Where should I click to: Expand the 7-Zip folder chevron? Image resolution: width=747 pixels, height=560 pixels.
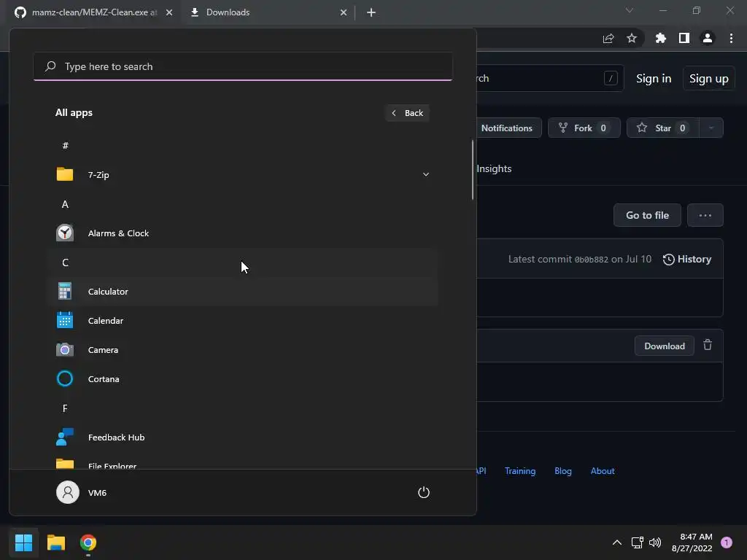coord(426,175)
